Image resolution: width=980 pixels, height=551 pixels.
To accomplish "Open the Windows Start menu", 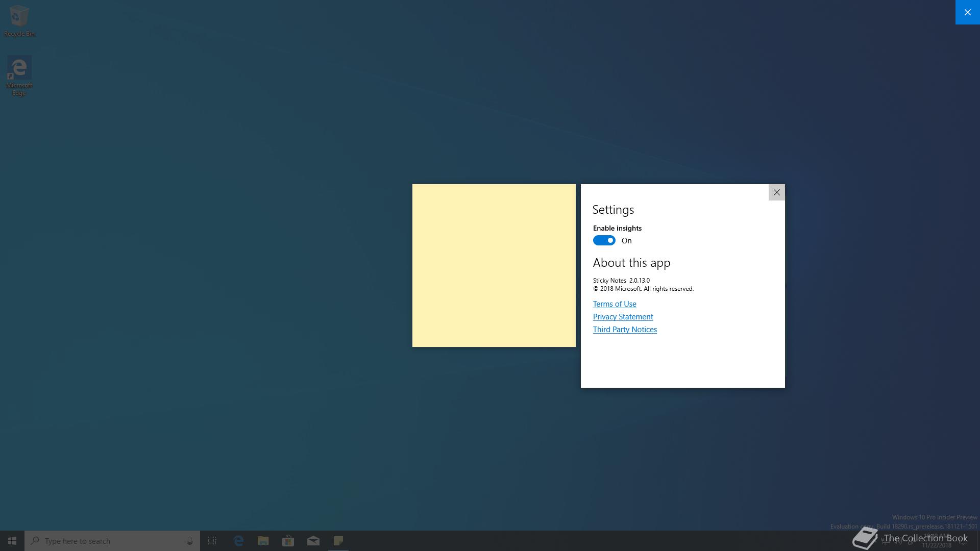I will [x=12, y=541].
